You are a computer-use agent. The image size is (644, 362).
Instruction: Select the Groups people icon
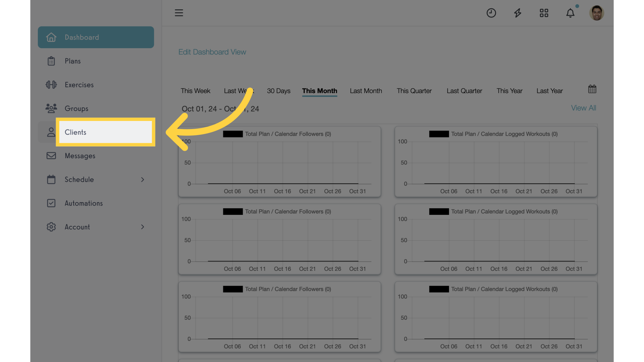[51, 108]
